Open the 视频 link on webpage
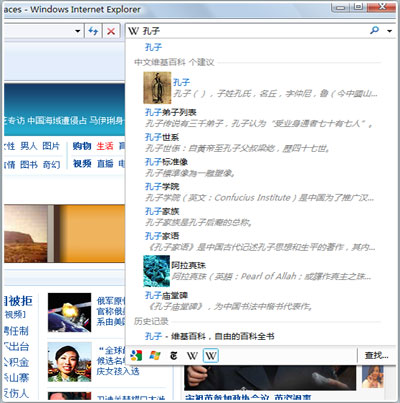This screenshot has height=403, width=400. click(x=82, y=164)
